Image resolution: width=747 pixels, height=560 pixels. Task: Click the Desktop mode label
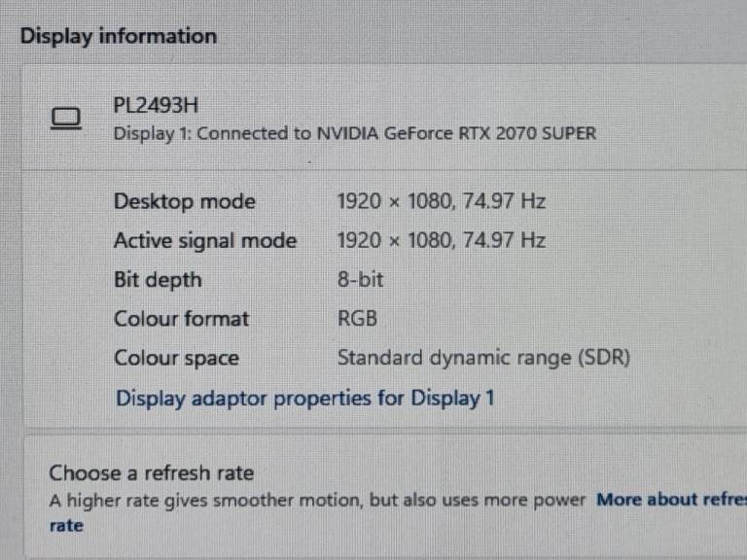coord(184,202)
